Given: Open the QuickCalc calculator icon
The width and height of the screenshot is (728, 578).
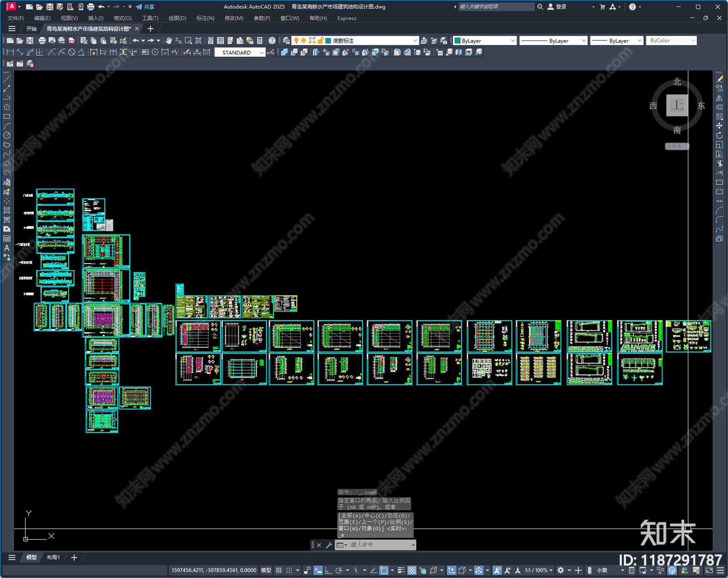Looking at the screenshot, I should (260, 41).
